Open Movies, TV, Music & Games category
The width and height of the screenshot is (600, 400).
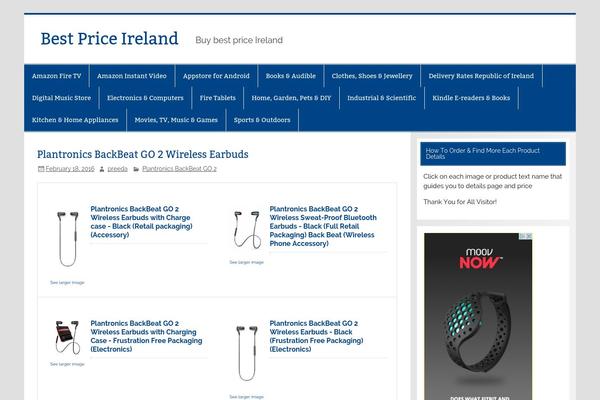[176, 120]
